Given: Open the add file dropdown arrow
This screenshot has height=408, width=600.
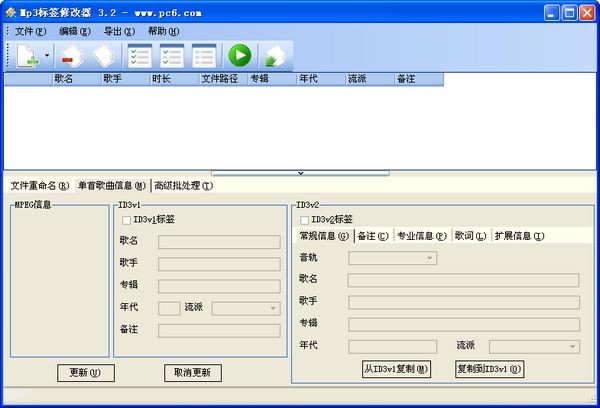Looking at the screenshot, I should pos(47,55).
